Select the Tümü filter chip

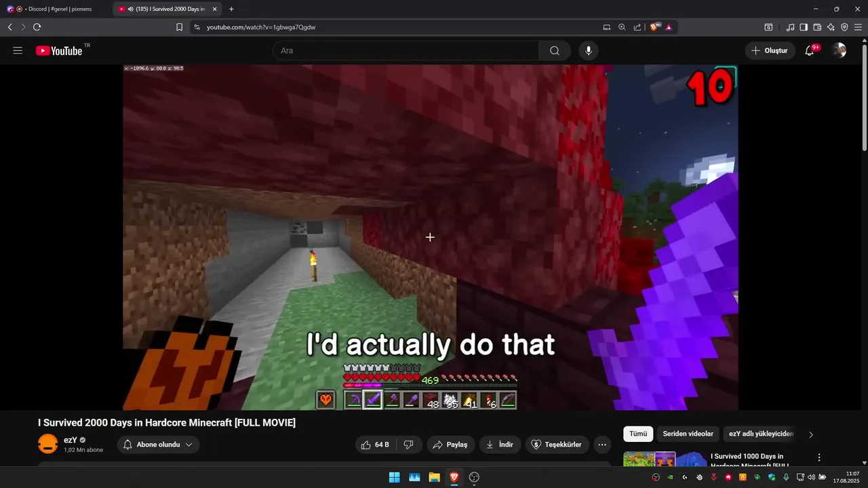(x=638, y=434)
